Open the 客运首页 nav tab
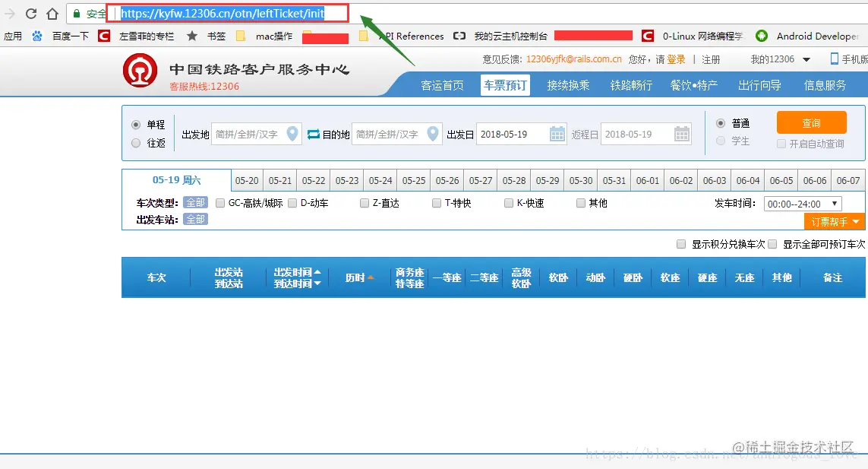Image resolution: width=868 pixels, height=469 pixels. [x=442, y=85]
